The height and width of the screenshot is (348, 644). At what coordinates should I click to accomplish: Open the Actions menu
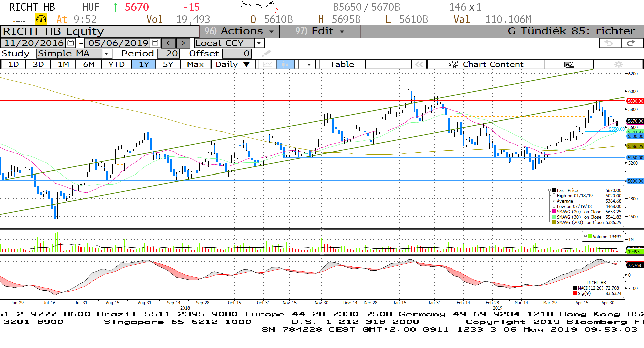(239, 31)
